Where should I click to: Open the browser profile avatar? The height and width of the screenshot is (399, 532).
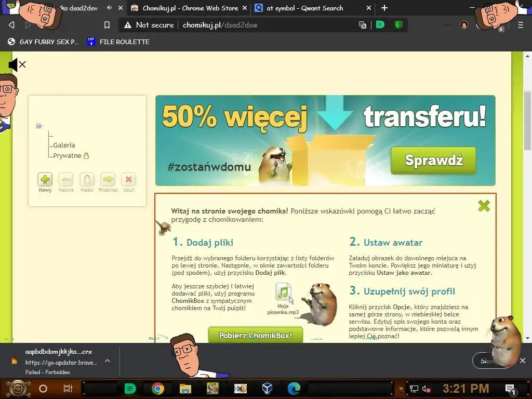click(x=464, y=25)
